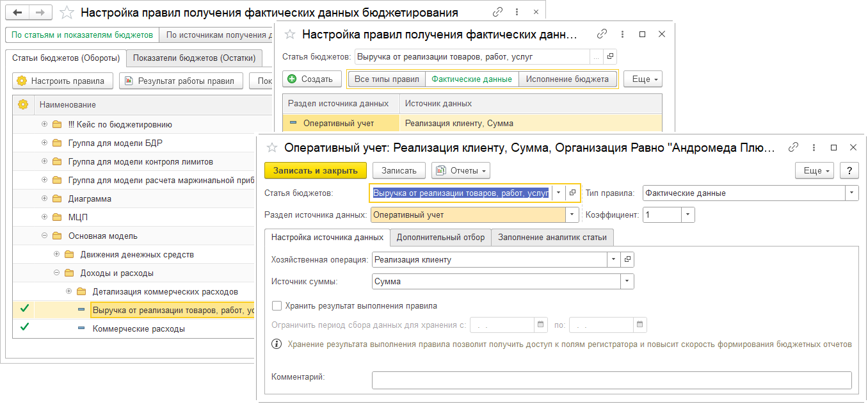The image size is (868, 404).
Task: Switch to Дополнительный отбор tab
Action: 441,238
